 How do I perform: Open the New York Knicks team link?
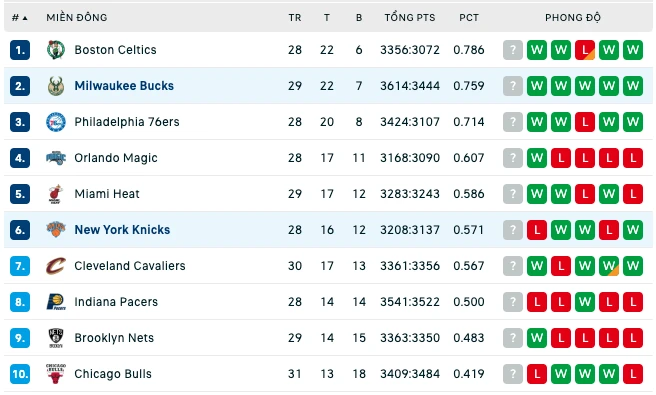pos(122,230)
